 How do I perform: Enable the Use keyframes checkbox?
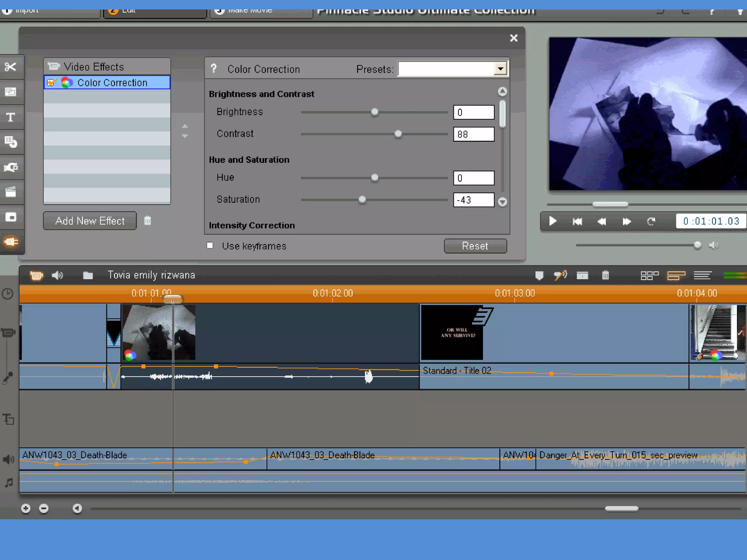210,245
